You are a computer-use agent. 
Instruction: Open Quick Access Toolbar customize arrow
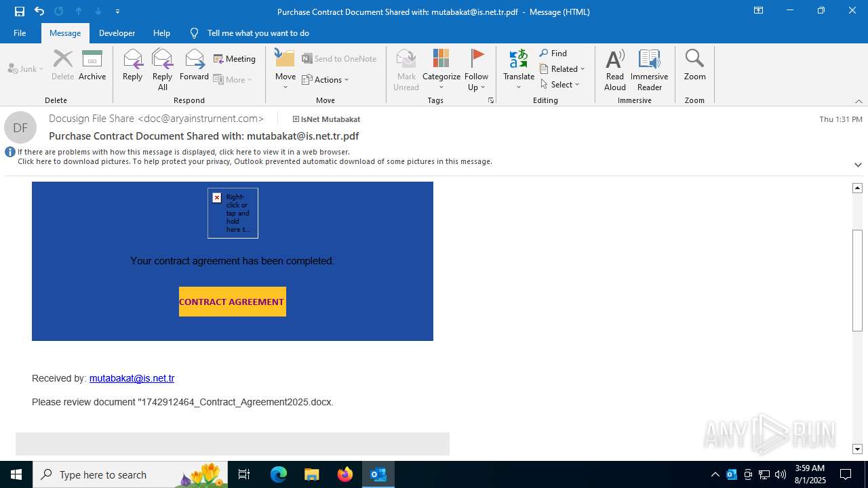117,12
